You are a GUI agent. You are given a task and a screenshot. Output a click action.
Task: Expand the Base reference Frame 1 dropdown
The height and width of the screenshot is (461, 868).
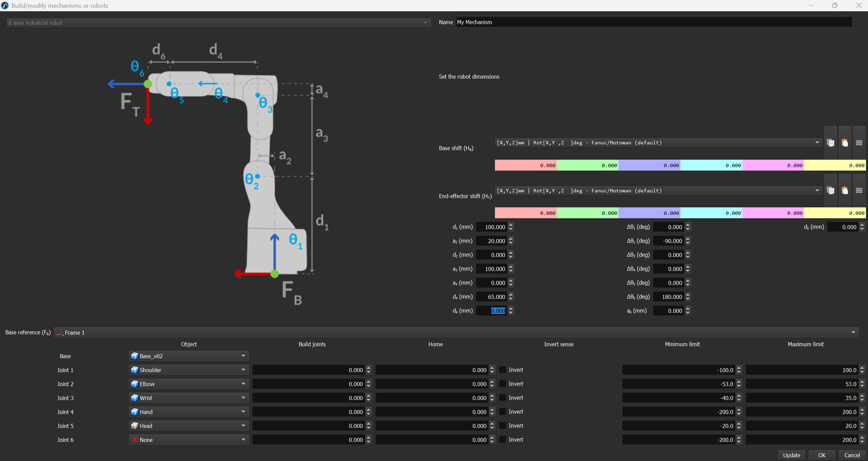(x=853, y=332)
